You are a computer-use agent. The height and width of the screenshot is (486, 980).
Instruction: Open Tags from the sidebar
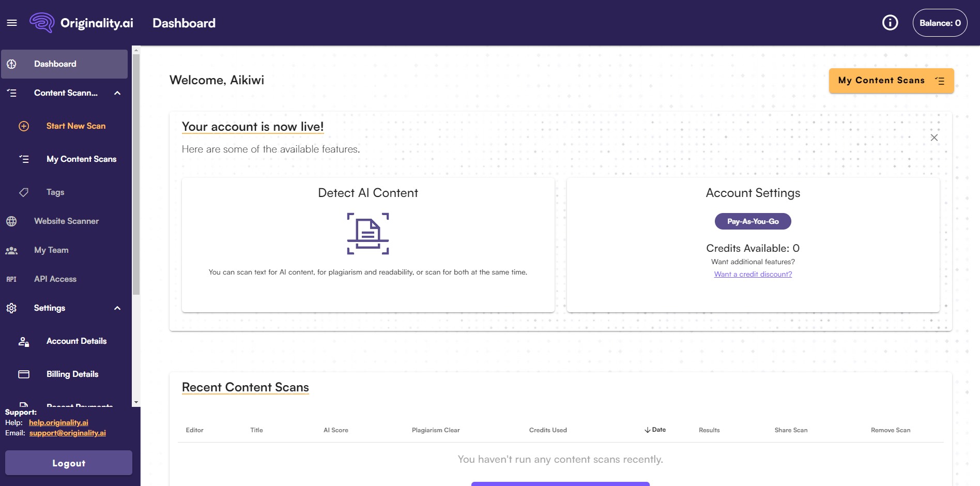tap(55, 192)
